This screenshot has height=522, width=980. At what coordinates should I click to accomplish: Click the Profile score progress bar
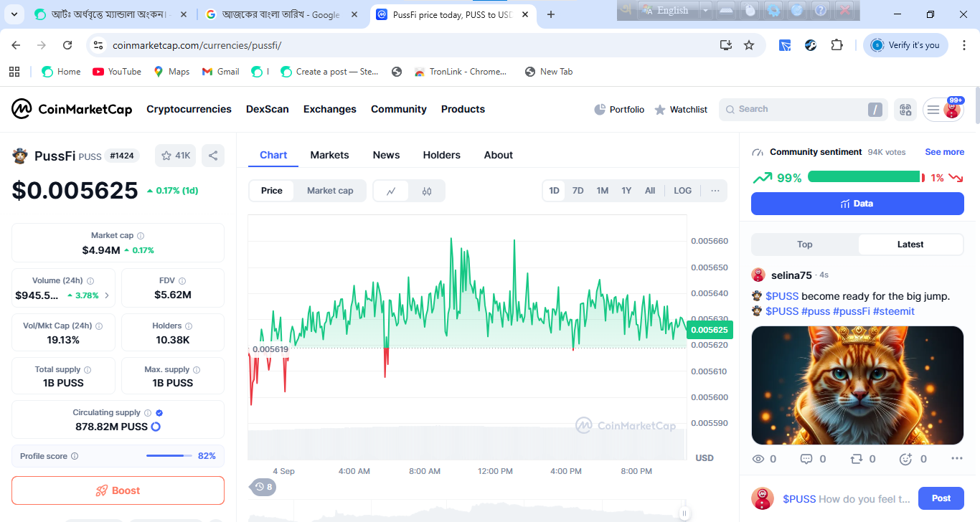click(169, 456)
